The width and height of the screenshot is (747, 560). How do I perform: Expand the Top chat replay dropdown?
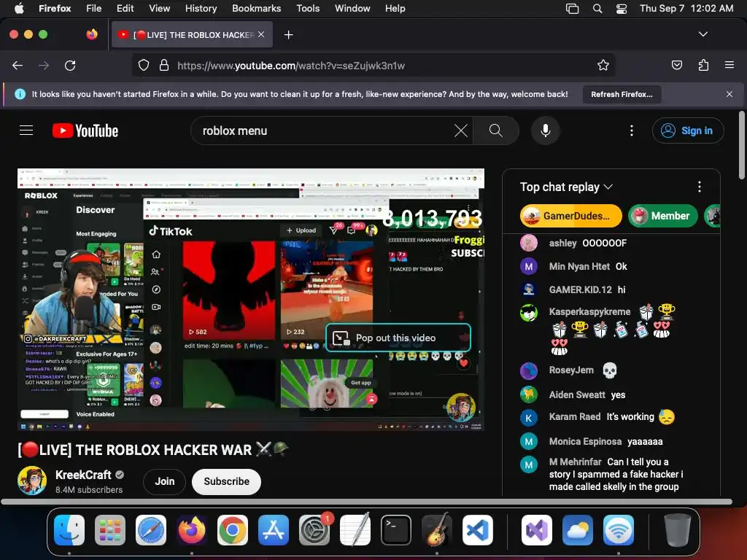coord(566,187)
